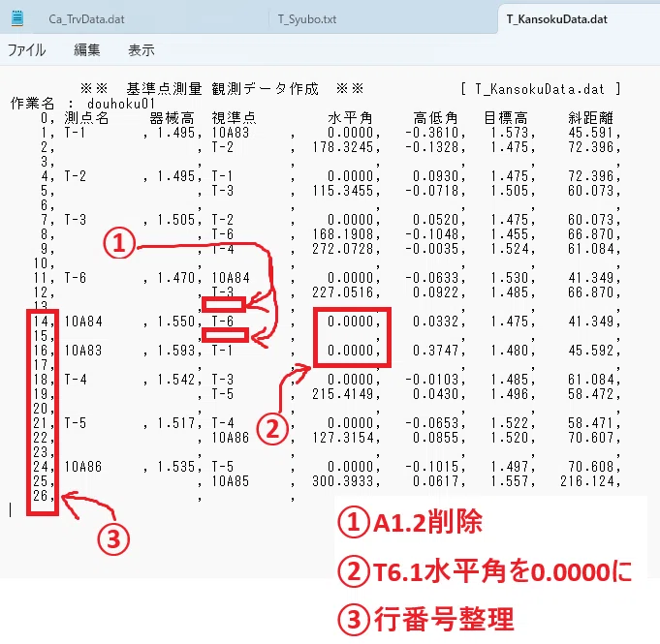Click the text 'douhoku01'

pos(121,104)
